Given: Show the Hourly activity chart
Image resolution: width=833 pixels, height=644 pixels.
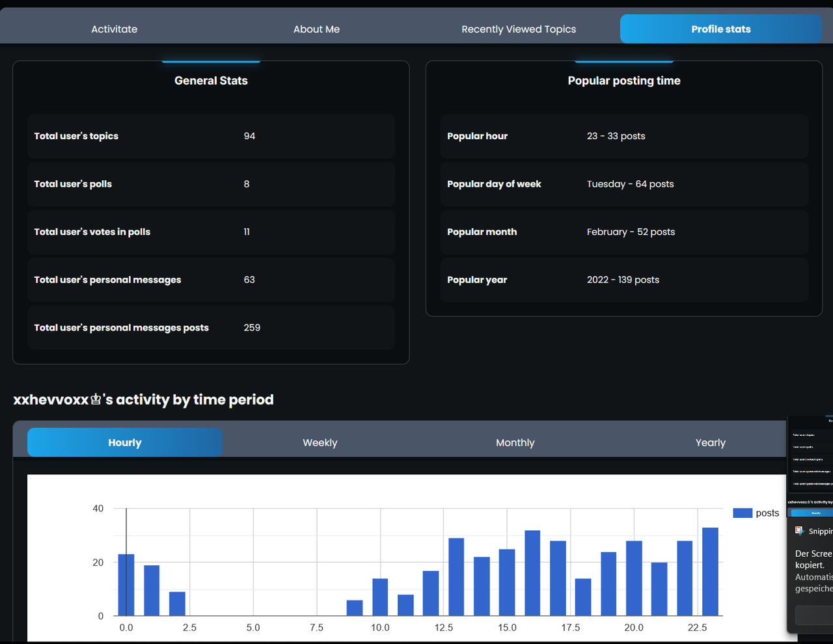Looking at the screenshot, I should click(125, 442).
